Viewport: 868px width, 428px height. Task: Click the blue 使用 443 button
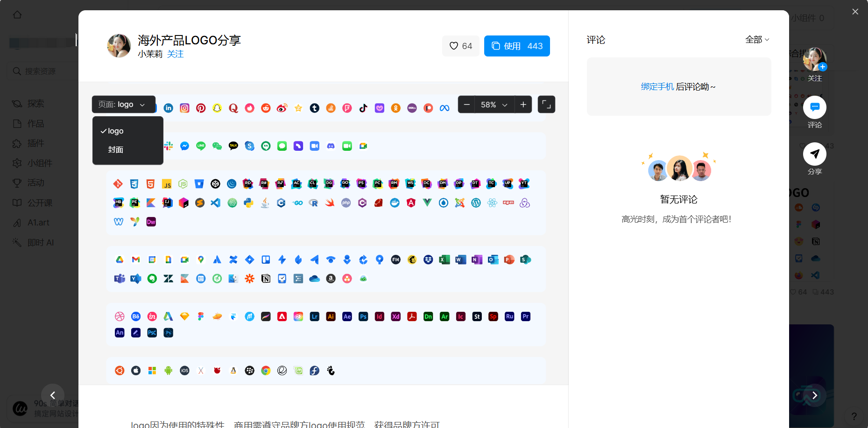click(517, 46)
